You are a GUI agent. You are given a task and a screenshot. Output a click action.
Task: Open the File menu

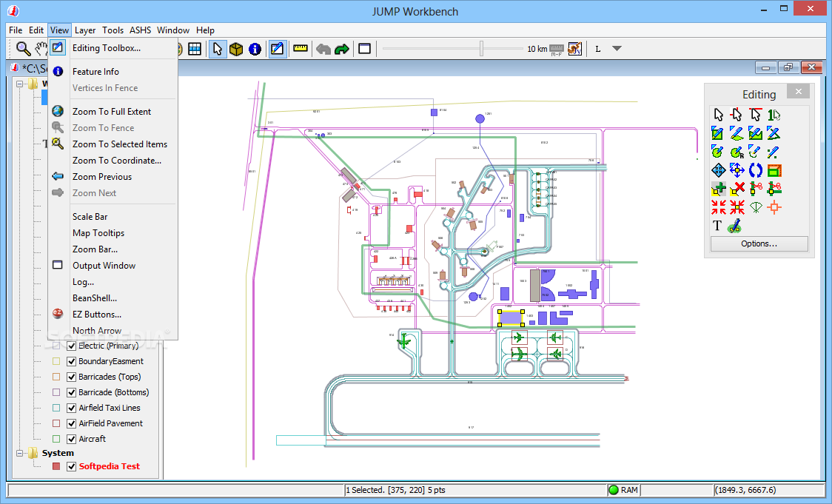[x=16, y=30]
